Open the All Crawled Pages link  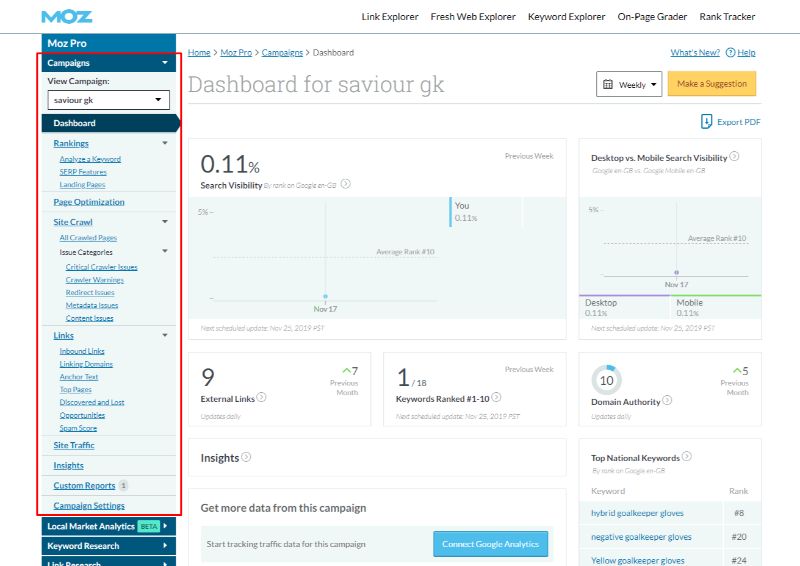pyautogui.click(x=88, y=238)
